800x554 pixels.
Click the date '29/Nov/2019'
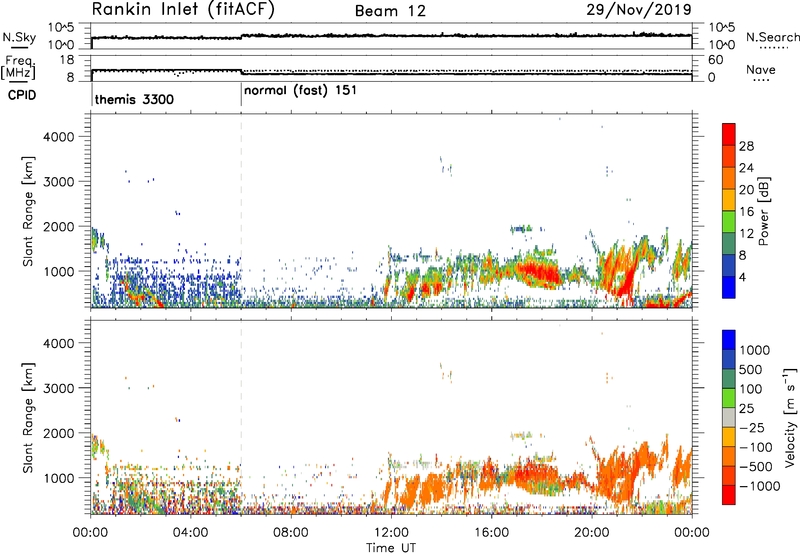[639, 9]
